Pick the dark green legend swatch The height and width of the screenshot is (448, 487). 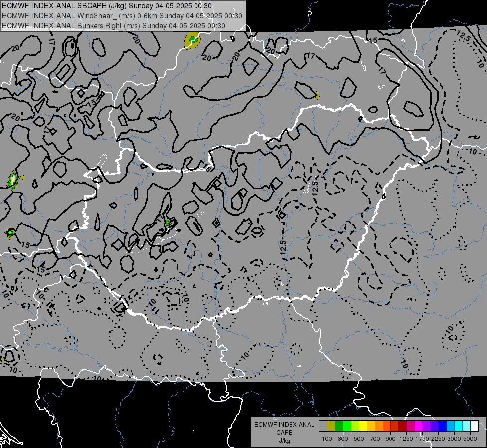pos(339,426)
